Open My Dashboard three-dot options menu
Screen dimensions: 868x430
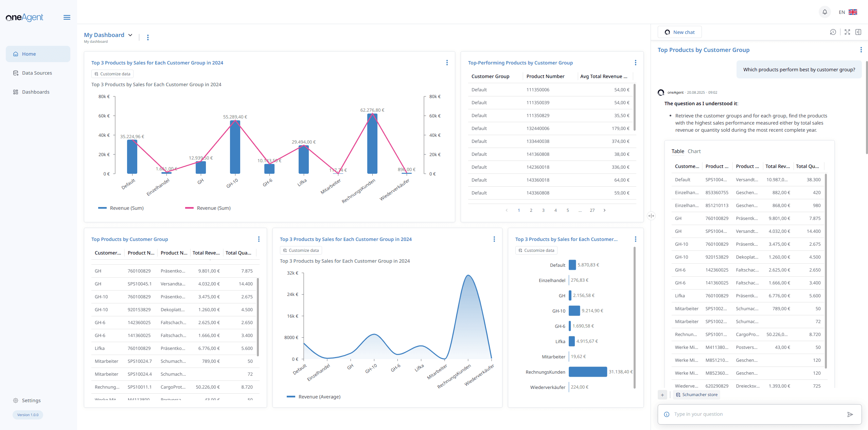tap(148, 37)
